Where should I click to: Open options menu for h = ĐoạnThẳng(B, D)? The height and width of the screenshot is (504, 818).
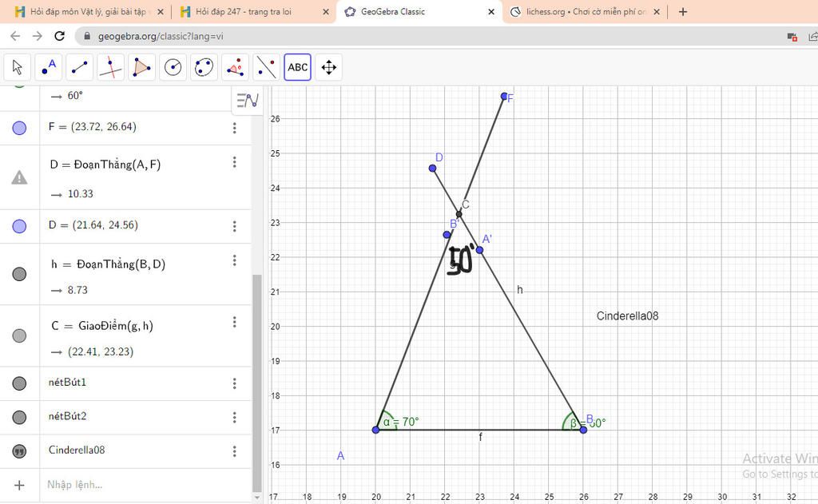pos(234,260)
